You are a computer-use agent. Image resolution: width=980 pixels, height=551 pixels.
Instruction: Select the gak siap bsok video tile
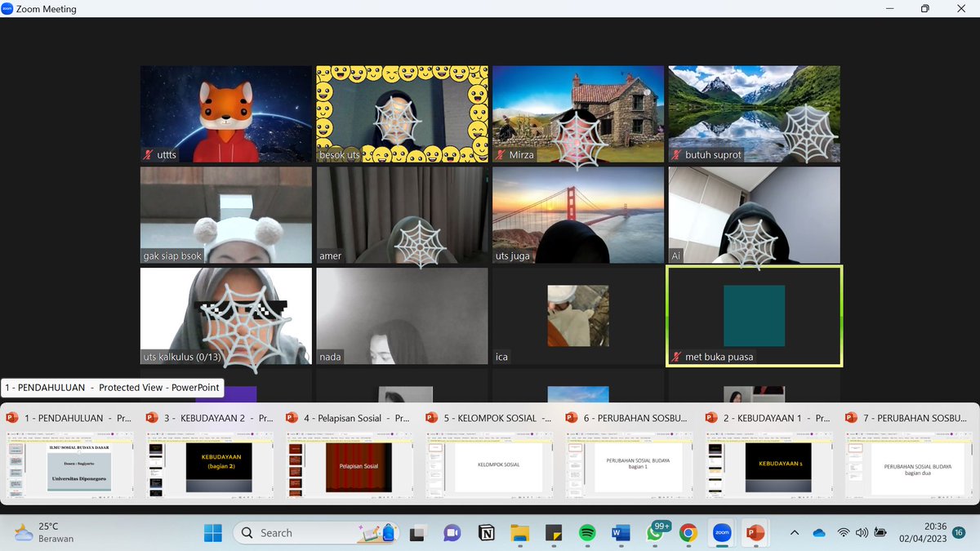[226, 215]
